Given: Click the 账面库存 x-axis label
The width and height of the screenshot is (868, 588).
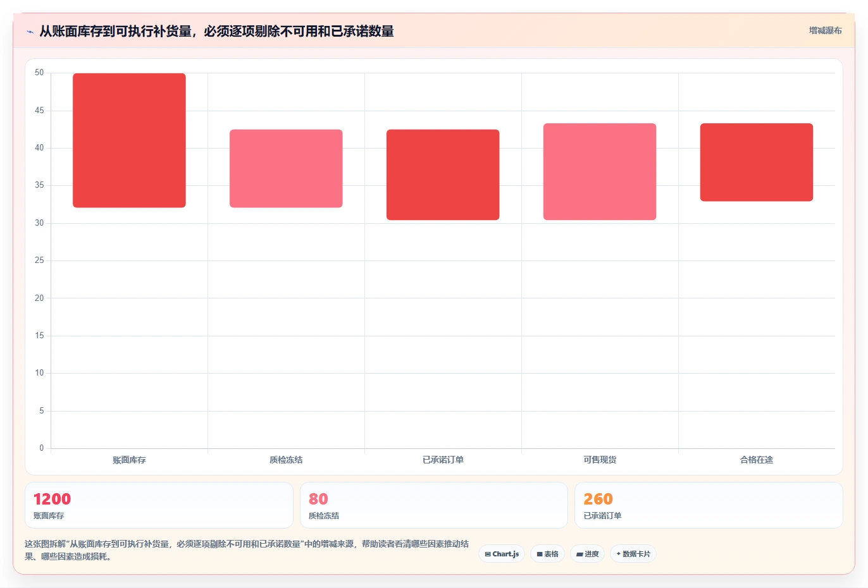Looking at the screenshot, I should [129, 460].
